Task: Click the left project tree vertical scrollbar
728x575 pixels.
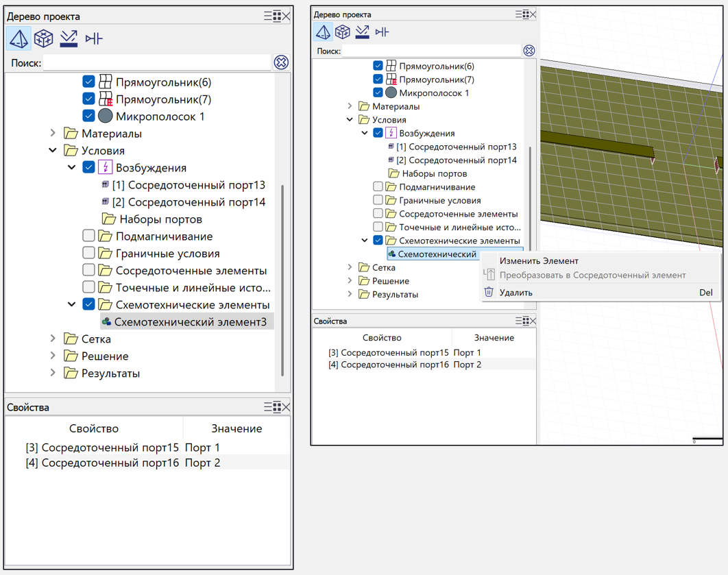Action: tap(282, 274)
